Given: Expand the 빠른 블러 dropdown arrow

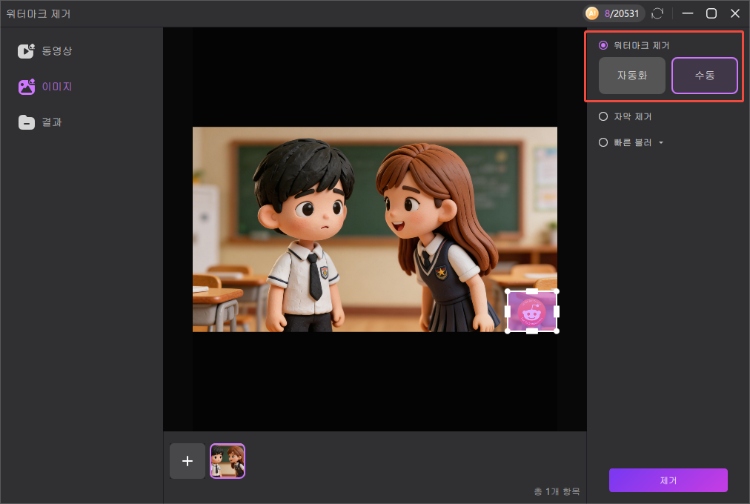Looking at the screenshot, I should click(x=660, y=143).
